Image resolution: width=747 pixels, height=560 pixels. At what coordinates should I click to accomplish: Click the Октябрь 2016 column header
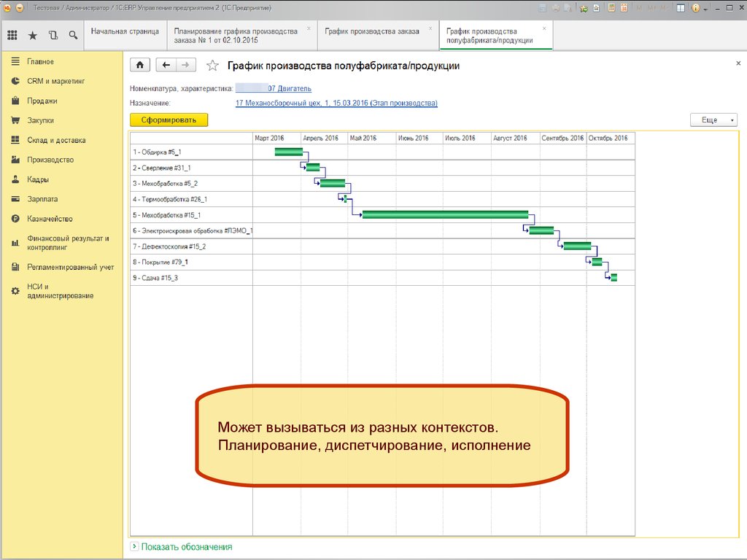coord(611,138)
